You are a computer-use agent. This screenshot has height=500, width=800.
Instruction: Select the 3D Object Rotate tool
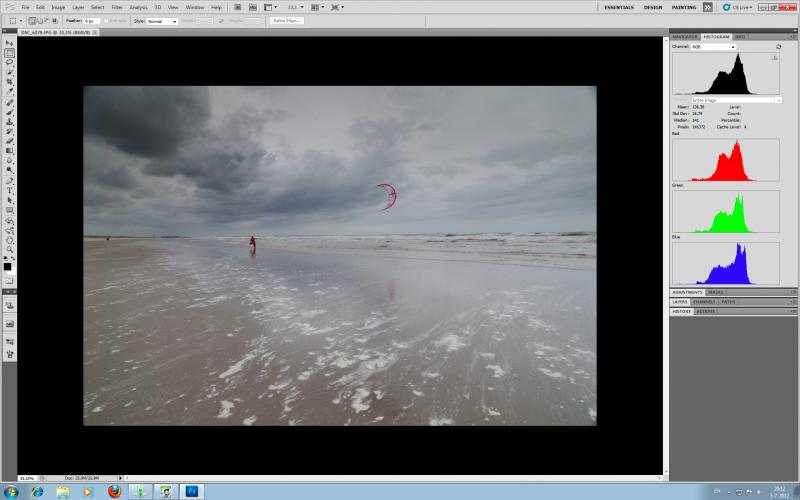(9, 221)
